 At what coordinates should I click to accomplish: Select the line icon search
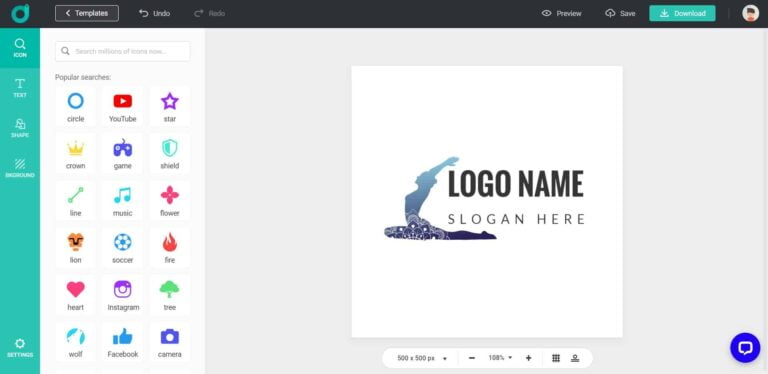(75, 201)
